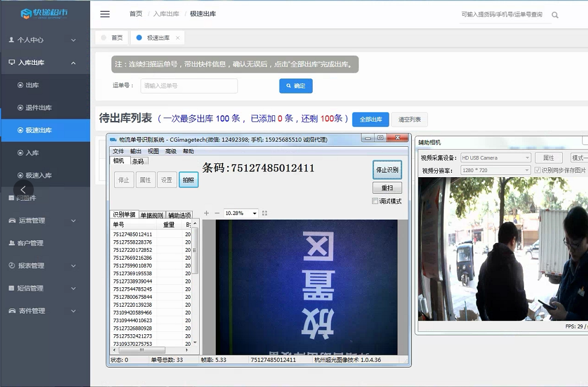This screenshot has width=588, height=387.
Task: Close the 极速出库 tab
Action: point(178,38)
